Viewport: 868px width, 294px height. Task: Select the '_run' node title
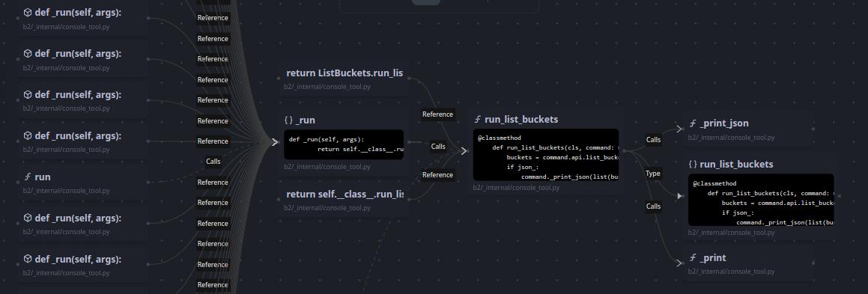click(305, 120)
